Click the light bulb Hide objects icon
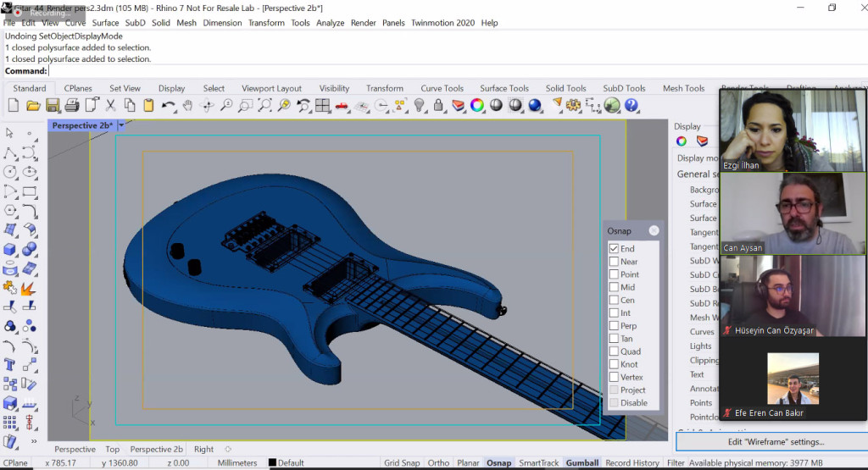Viewport: 868px width, 470px height. click(419, 106)
